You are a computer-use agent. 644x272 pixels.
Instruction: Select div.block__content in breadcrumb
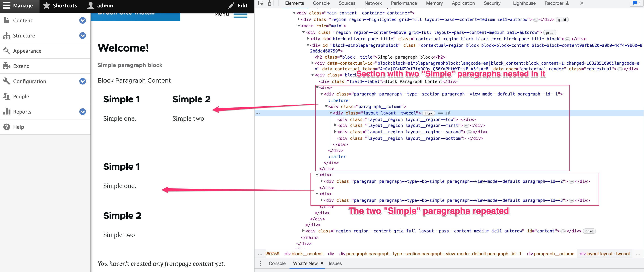[304, 254]
